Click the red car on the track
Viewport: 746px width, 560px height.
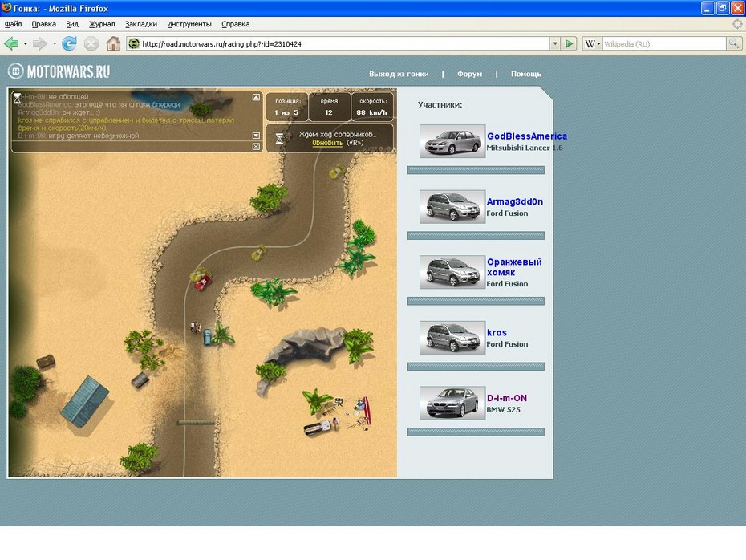[203, 282]
